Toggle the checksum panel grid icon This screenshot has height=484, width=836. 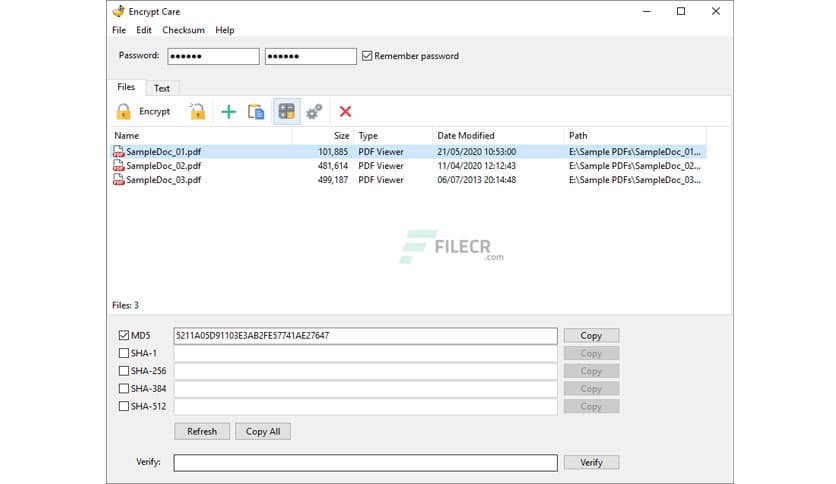tap(286, 111)
